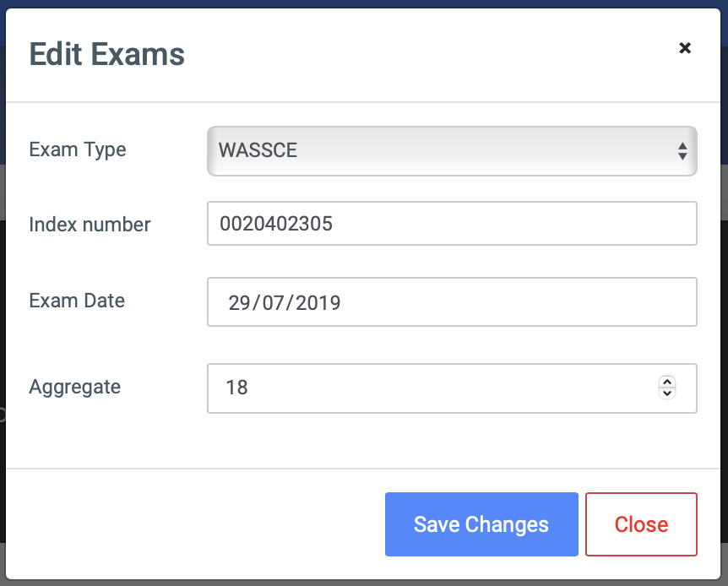
Task: Focus the Aggregate number field
Action: (x=452, y=388)
